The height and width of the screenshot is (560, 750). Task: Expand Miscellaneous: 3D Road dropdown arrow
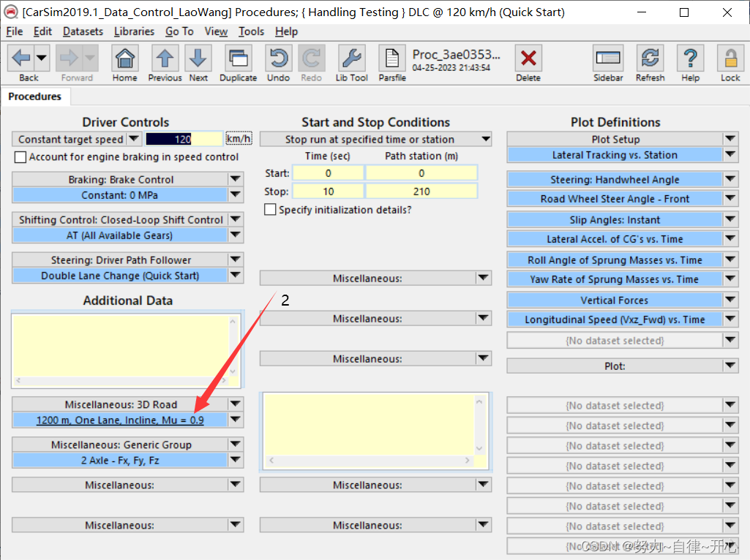tap(236, 404)
